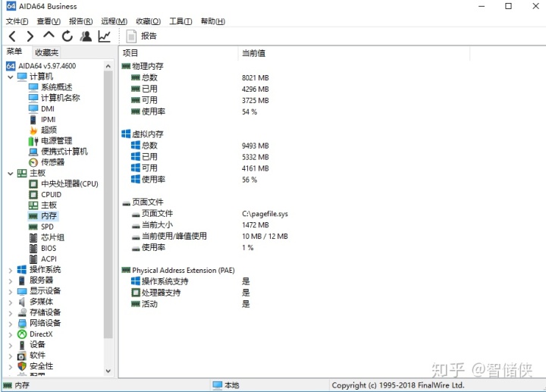Image resolution: width=546 pixels, height=392 pixels.
Task: Select the 8021 MB physical memory total
Action: click(256, 78)
